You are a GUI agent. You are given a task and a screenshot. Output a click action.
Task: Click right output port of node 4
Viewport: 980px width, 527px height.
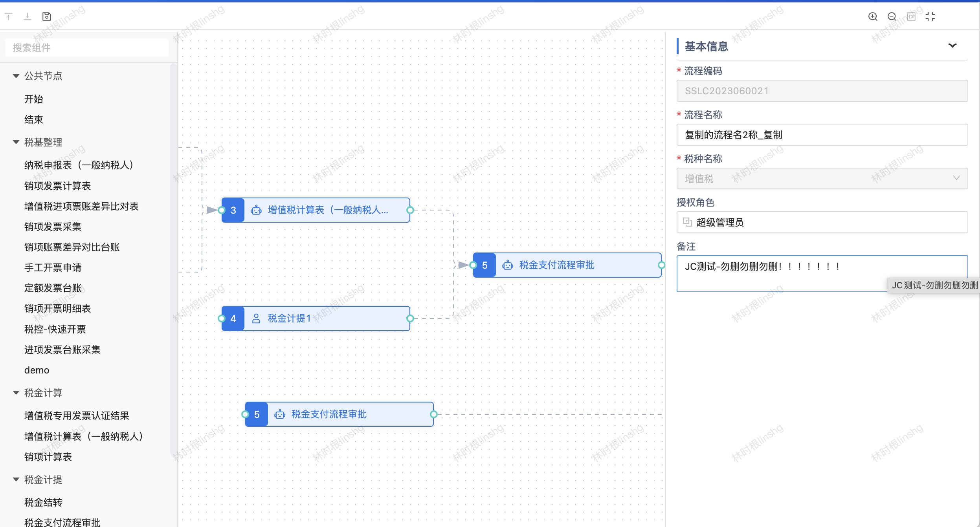coord(410,318)
